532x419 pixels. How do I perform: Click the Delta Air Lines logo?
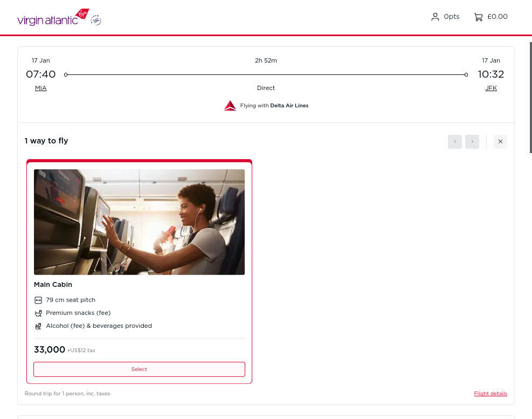[x=230, y=106]
